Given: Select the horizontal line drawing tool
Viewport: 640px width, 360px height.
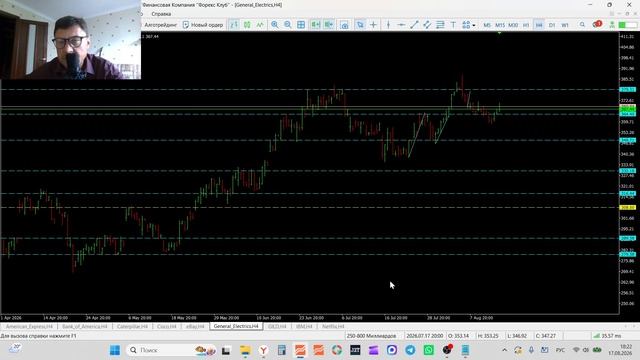Looking at the screenshot, I should click(401, 25).
